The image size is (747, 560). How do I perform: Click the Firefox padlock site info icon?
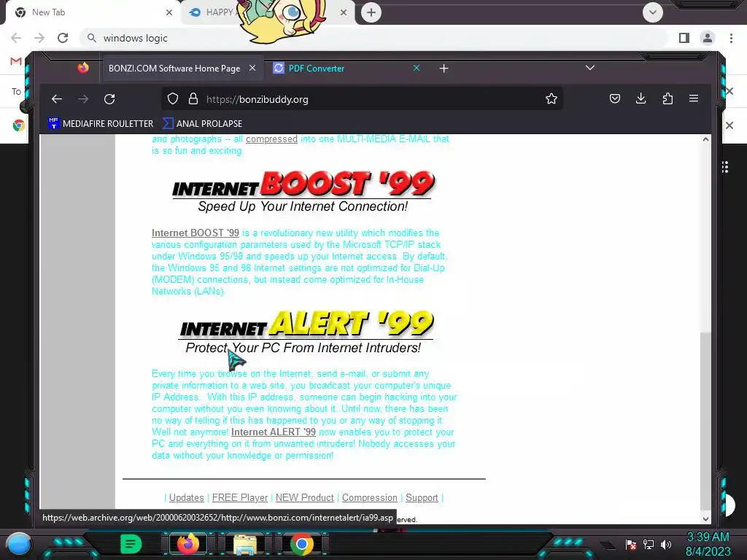(x=193, y=98)
